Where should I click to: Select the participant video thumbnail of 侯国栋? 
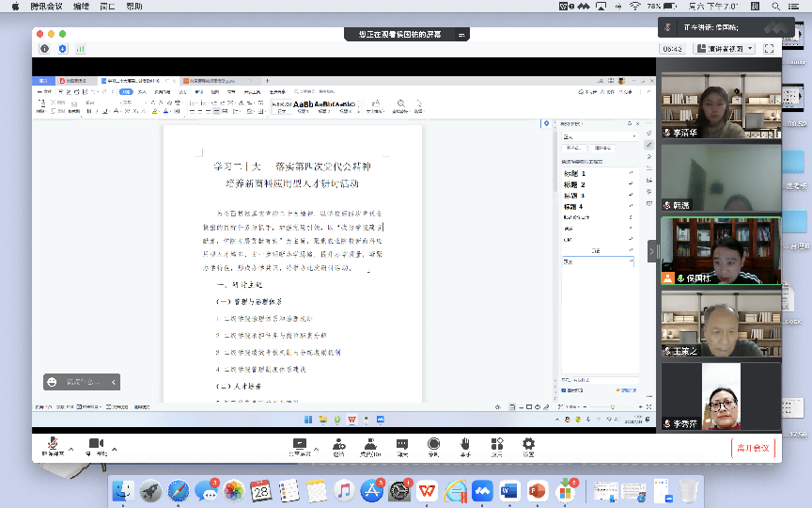point(721,251)
